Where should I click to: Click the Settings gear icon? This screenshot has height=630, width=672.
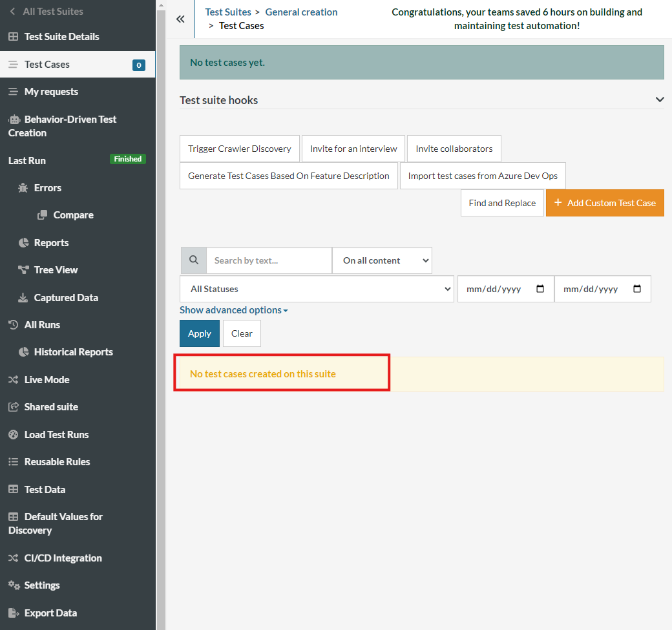click(x=13, y=585)
